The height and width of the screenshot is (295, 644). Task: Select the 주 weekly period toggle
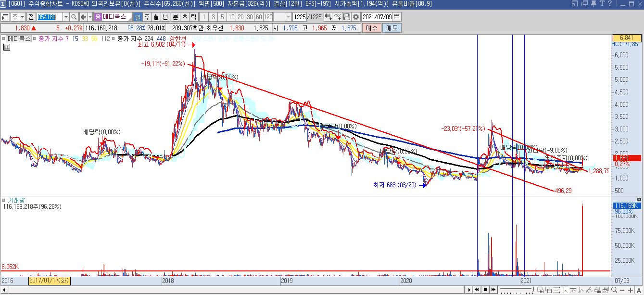[x=147, y=17]
